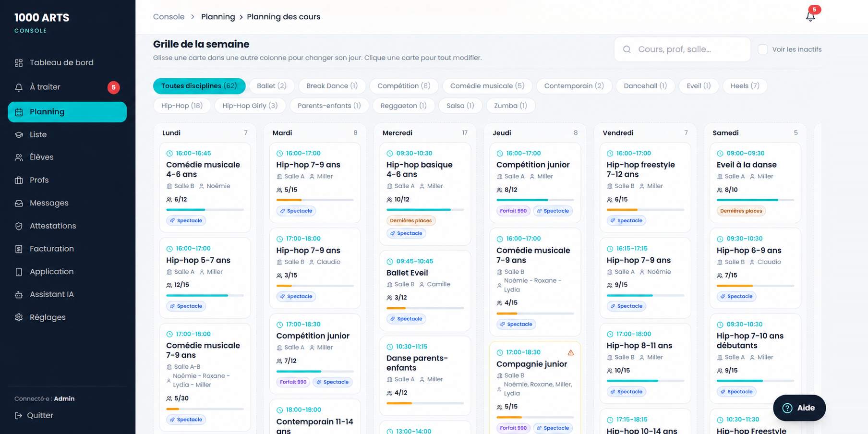Click Dernières places tag on Eveil à la danse
868x434 pixels.
click(x=741, y=211)
